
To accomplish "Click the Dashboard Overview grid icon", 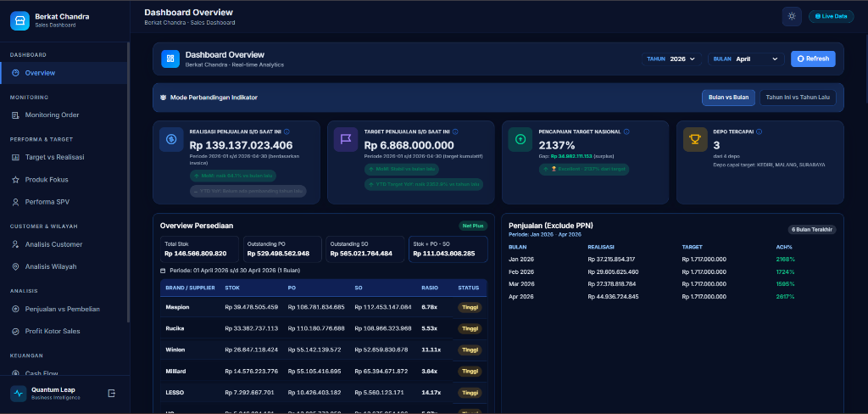I will 170,59.
